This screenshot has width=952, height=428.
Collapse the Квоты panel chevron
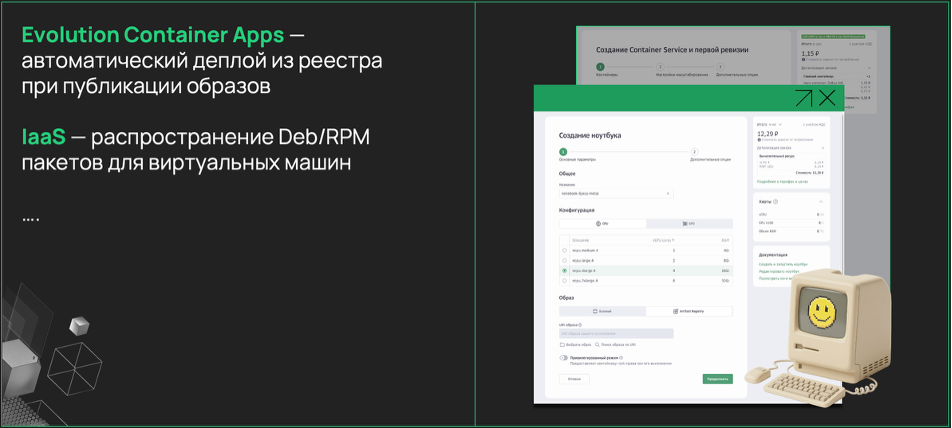tap(821, 202)
